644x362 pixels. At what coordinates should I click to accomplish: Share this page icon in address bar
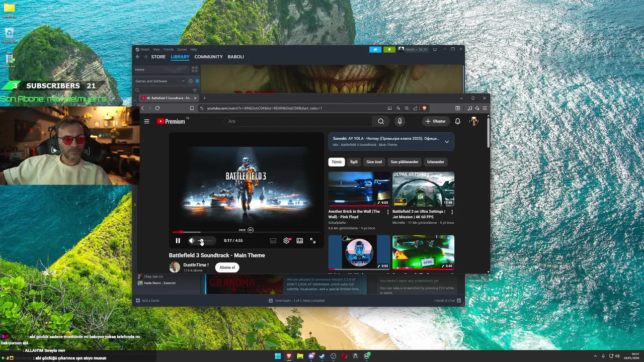pos(415,108)
